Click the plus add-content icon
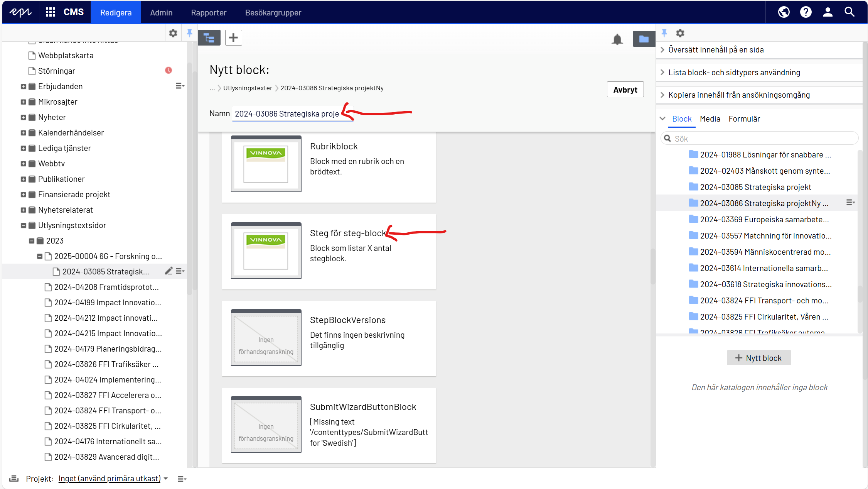This screenshot has height=489, width=868. tap(233, 38)
